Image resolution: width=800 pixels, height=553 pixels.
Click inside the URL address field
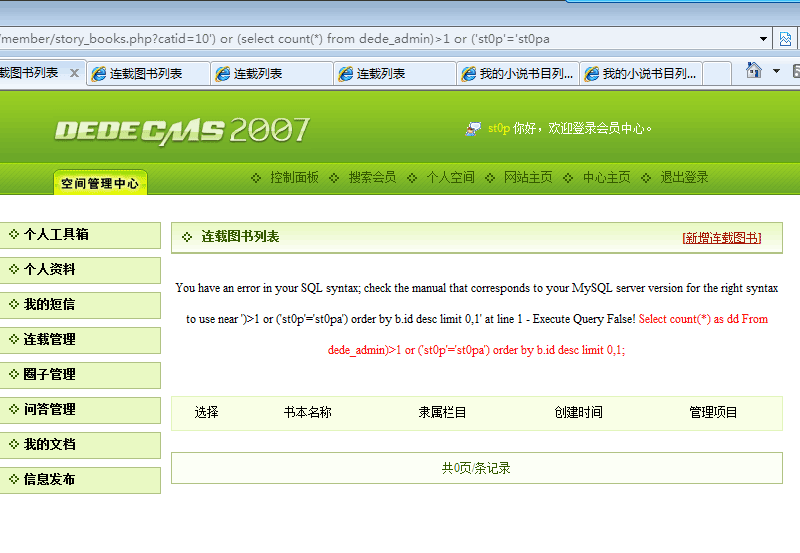coord(378,39)
